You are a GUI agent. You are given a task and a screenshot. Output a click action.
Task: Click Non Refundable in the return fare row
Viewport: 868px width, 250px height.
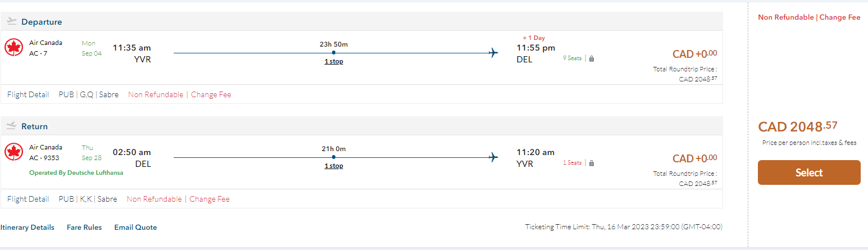click(x=154, y=199)
